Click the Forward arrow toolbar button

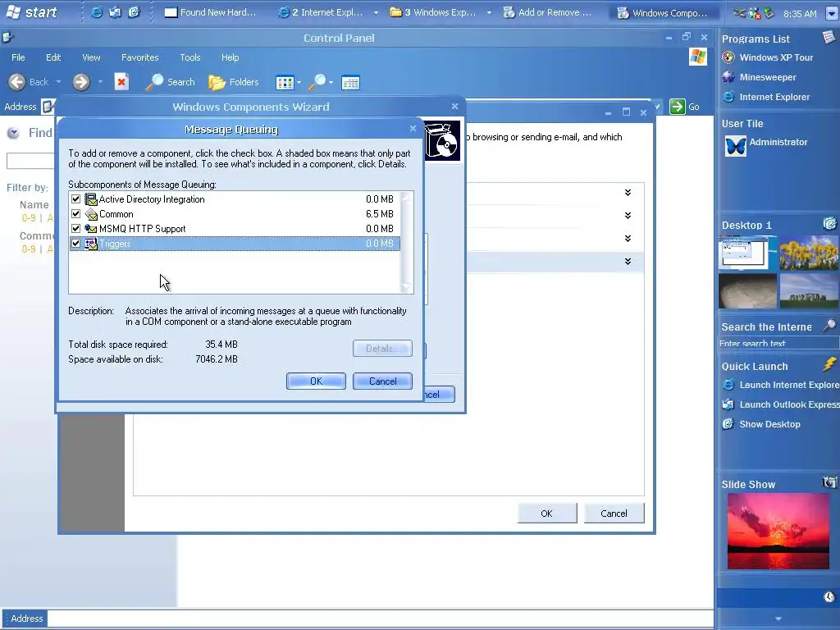(81, 82)
